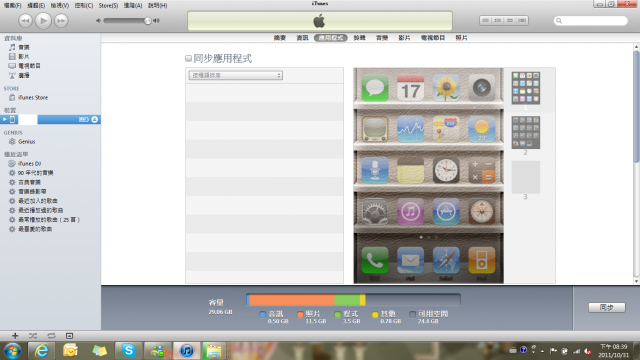Select the Settings gear app icon
The image size is (640, 360).
coord(375,211)
